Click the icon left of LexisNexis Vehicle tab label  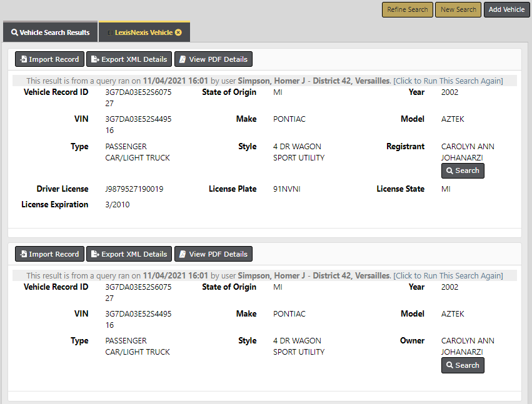point(109,32)
